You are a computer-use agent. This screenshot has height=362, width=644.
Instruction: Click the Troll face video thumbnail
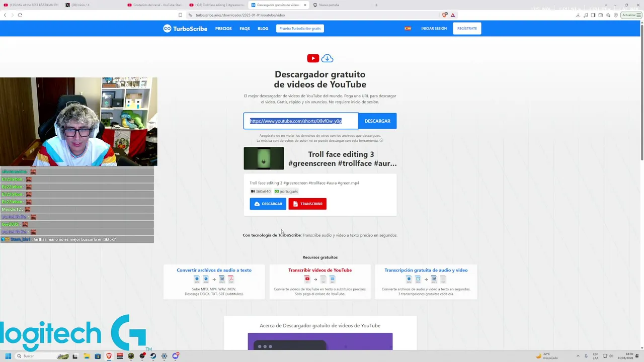click(x=264, y=158)
